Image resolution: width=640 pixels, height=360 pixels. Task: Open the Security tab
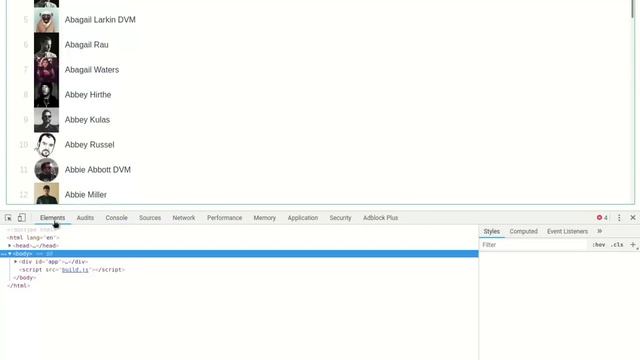[x=340, y=218]
